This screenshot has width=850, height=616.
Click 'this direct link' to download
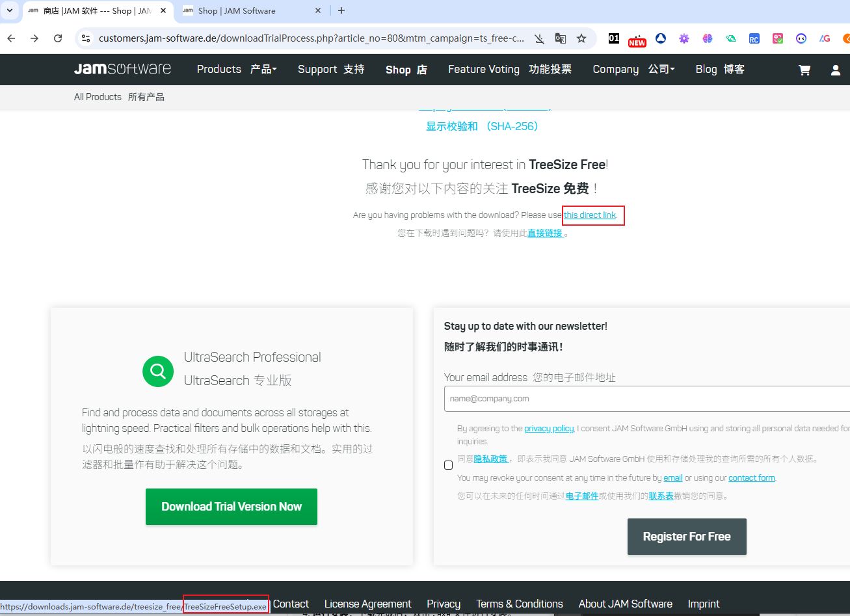590,215
